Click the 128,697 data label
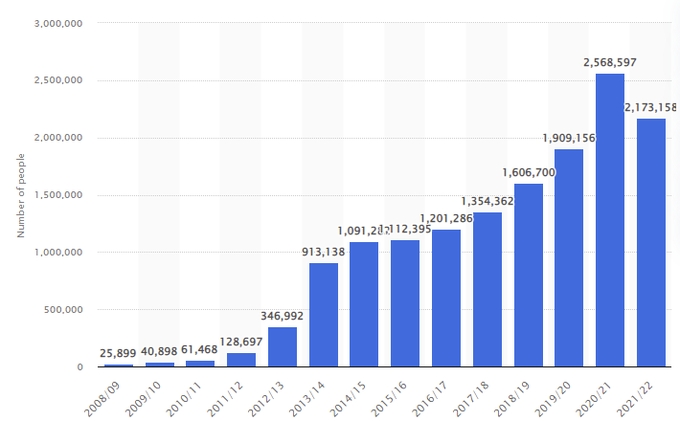 [x=241, y=341]
